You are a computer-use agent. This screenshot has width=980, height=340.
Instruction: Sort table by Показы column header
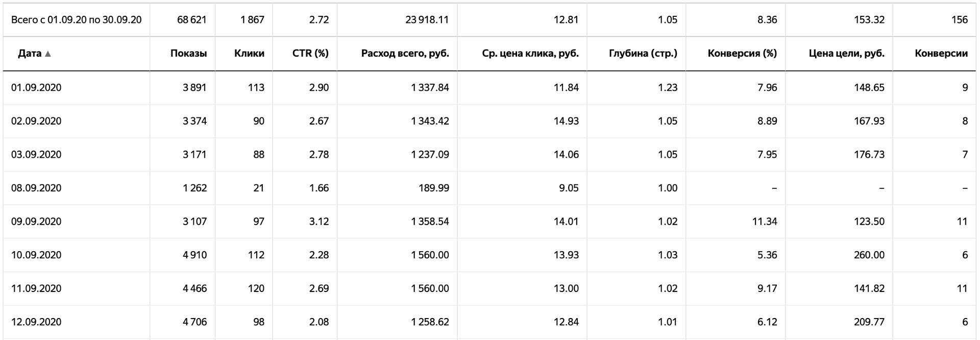[188, 53]
